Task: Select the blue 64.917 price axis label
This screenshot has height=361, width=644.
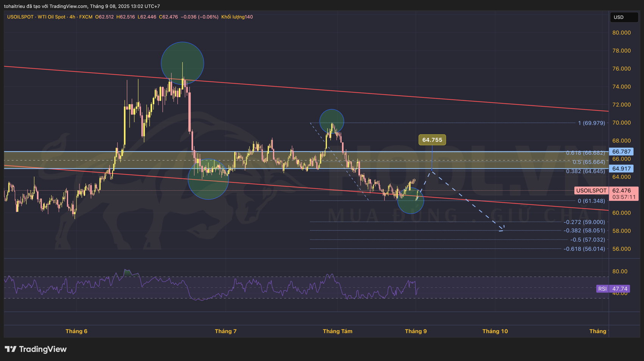Action: pyautogui.click(x=621, y=169)
